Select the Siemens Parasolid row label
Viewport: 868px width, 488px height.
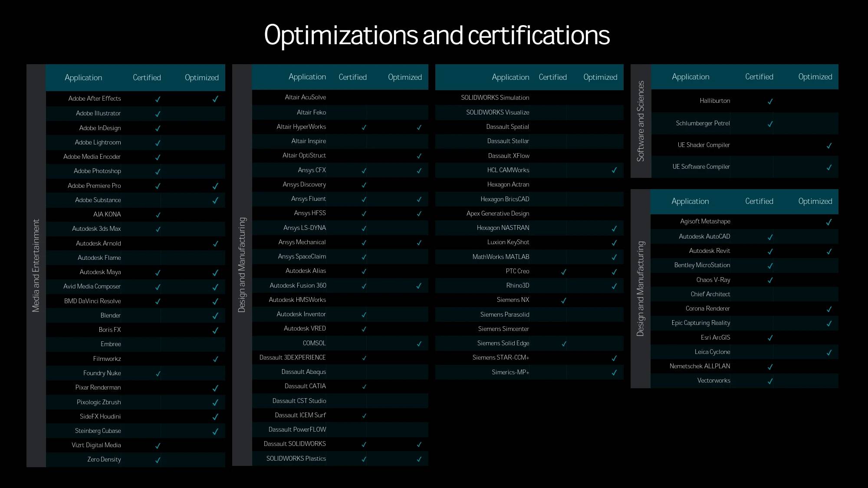(x=505, y=314)
